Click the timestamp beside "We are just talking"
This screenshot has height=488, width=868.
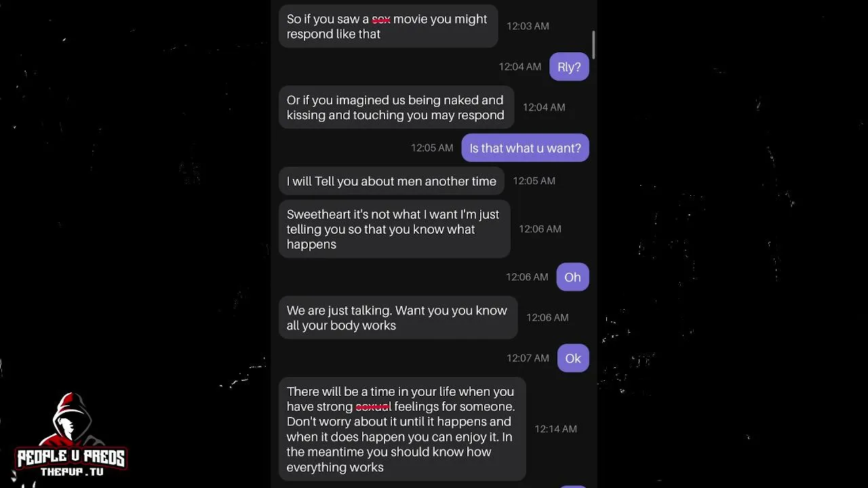coord(547,318)
